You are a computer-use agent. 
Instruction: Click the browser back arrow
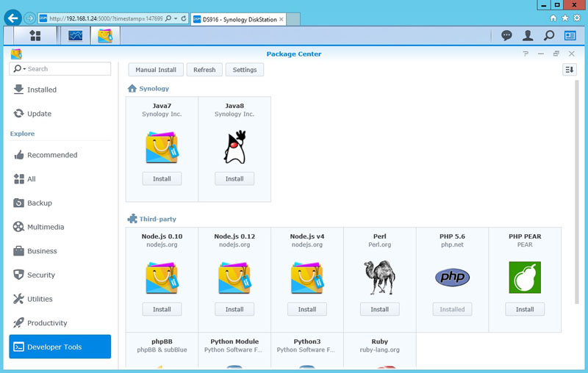(12, 18)
